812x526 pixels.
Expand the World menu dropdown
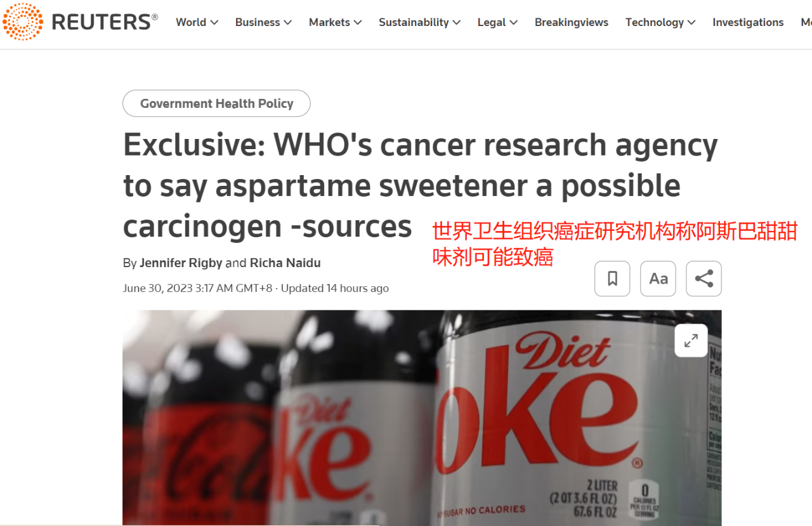pyautogui.click(x=197, y=22)
